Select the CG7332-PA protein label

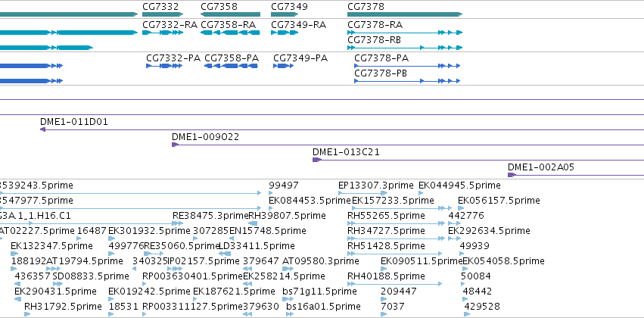click(x=173, y=58)
